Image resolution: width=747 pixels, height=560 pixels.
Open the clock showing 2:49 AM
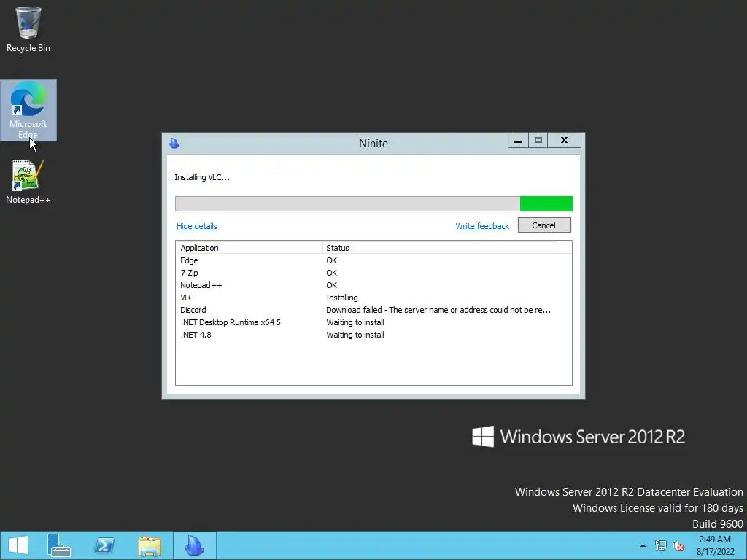[715, 545]
